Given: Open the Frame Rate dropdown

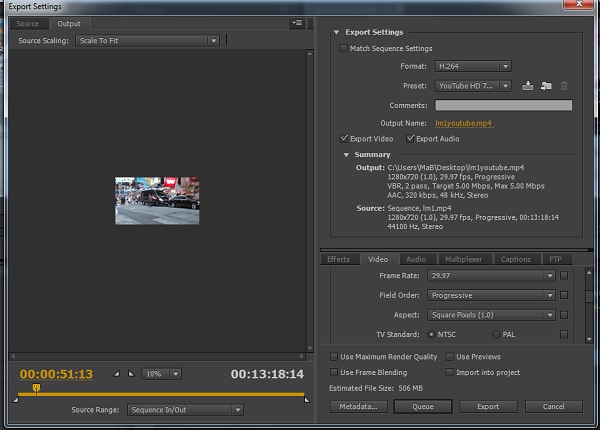Looking at the screenshot, I should tap(490, 275).
